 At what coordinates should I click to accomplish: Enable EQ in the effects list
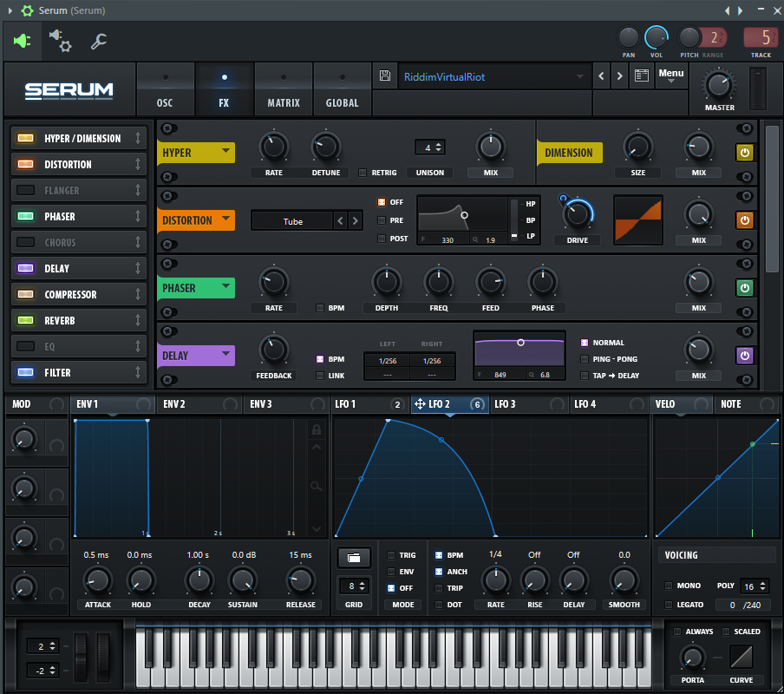pos(26,346)
